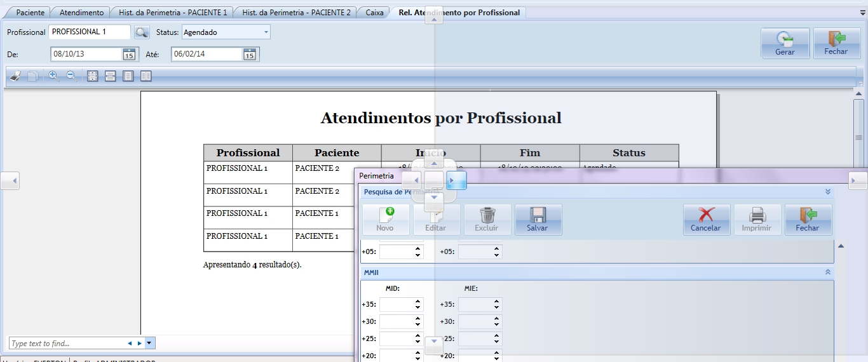Image resolution: width=868 pixels, height=362 pixels.
Task: Click the Profissional search magnifier icon
Action: 141,32
